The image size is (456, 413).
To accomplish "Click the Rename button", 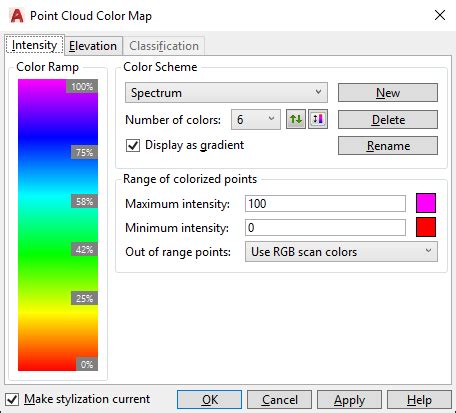I will [x=388, y=146].
